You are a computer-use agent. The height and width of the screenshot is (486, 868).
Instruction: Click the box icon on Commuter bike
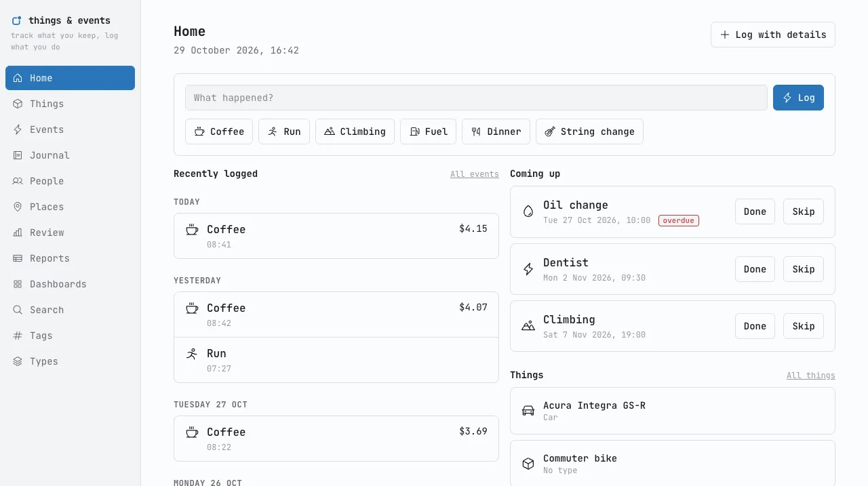[528, 464]
